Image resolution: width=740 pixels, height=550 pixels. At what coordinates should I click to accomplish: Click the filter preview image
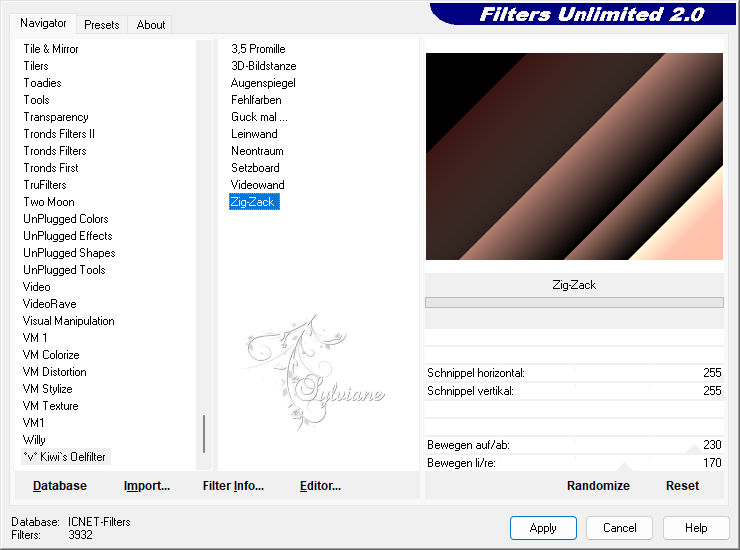pyautogui.click(x=574, y=156)
